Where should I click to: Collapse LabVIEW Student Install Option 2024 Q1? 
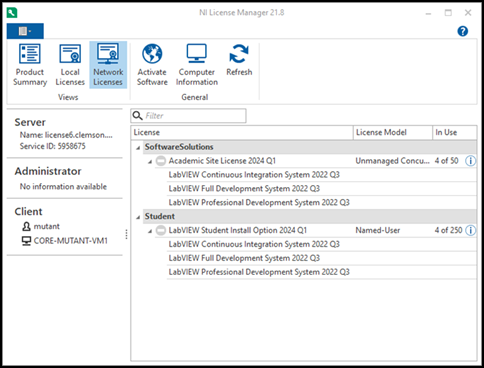(150, 231)
